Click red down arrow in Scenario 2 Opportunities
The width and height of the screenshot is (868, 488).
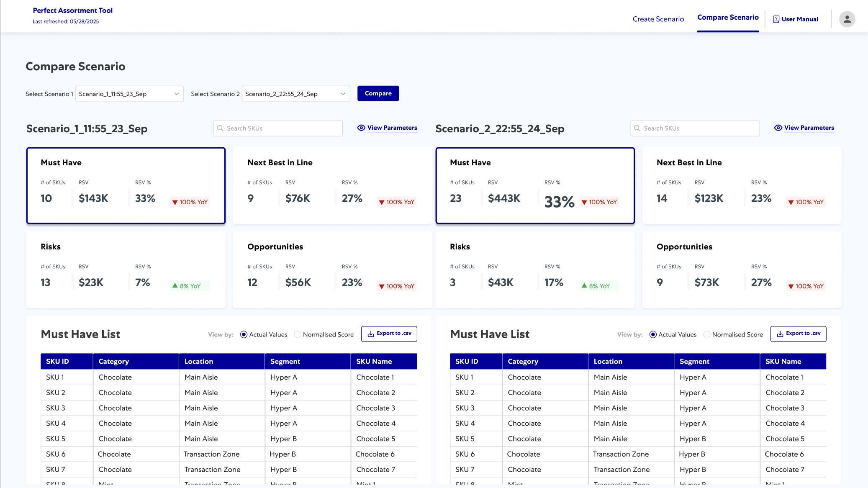tap(791, 287)
